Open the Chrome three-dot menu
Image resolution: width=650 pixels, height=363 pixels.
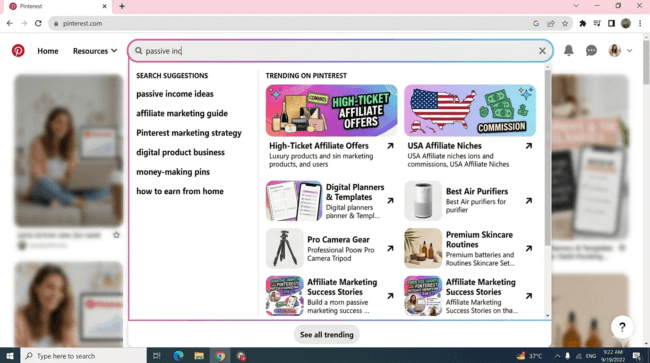(x=640, y=24)
